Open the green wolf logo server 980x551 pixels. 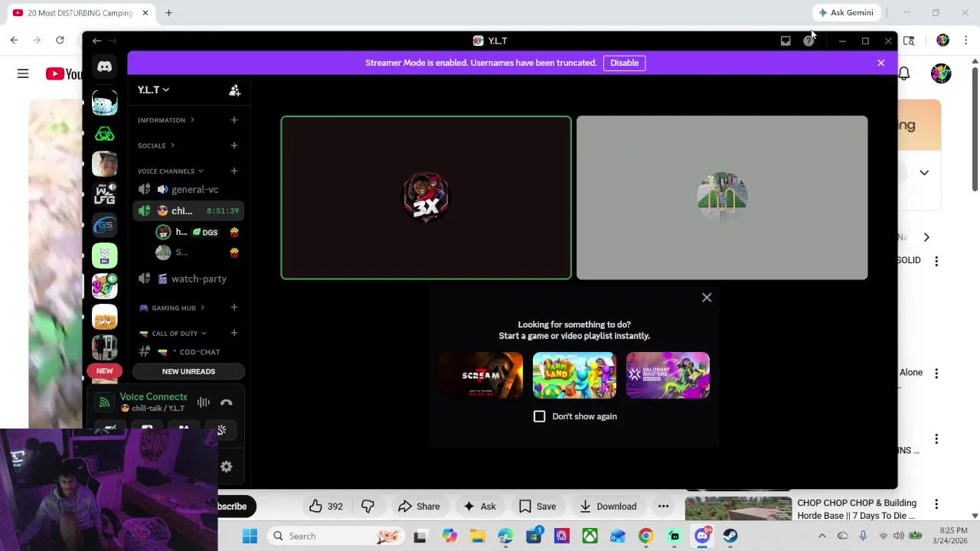tap(105, 134)
